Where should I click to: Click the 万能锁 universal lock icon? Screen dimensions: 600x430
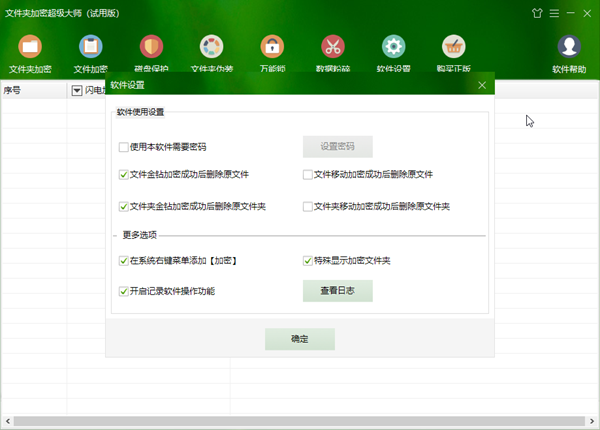(272, 47)
